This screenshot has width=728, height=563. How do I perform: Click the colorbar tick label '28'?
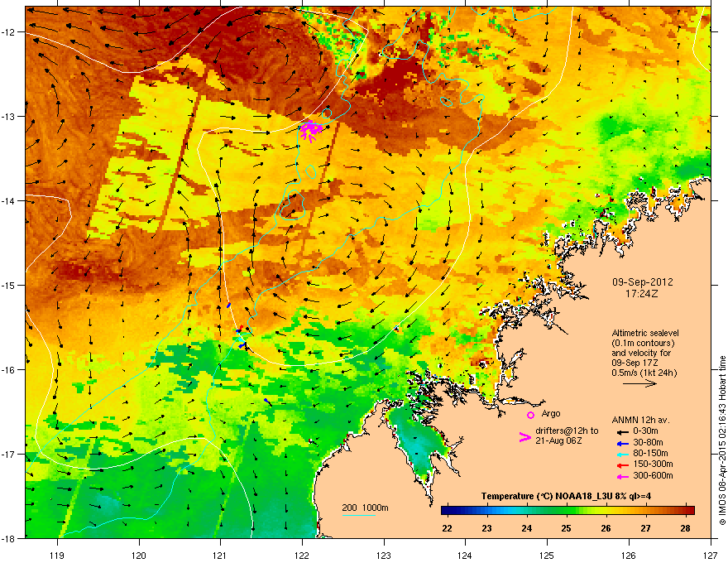click(x=685, y=528)
